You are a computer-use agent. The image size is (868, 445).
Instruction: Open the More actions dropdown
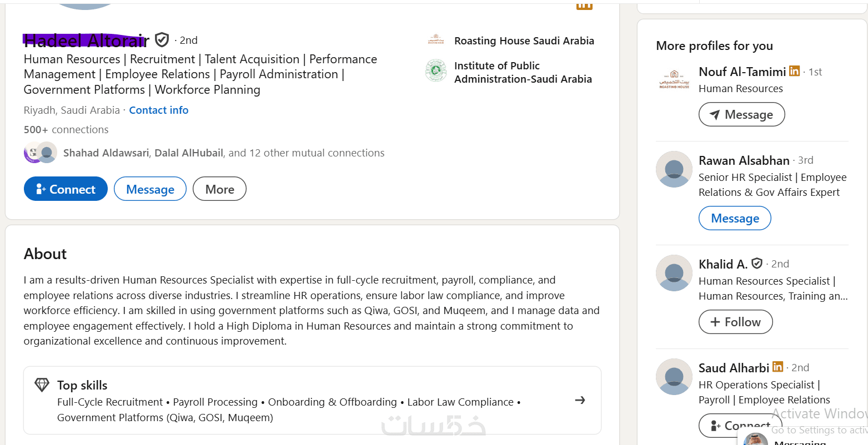[x=219, y=189]
